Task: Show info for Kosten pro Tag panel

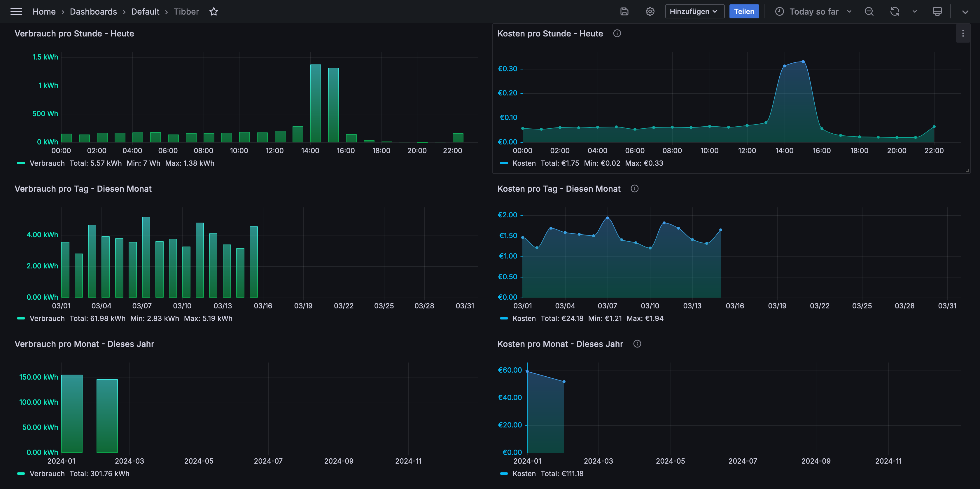Action: point(635,188)
